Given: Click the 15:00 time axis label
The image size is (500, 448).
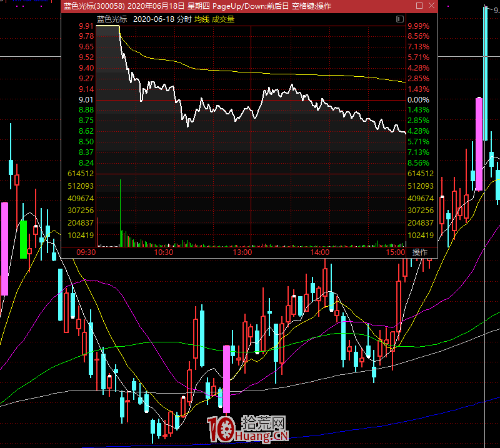Looking at the screenshot, I should [396, 252].
